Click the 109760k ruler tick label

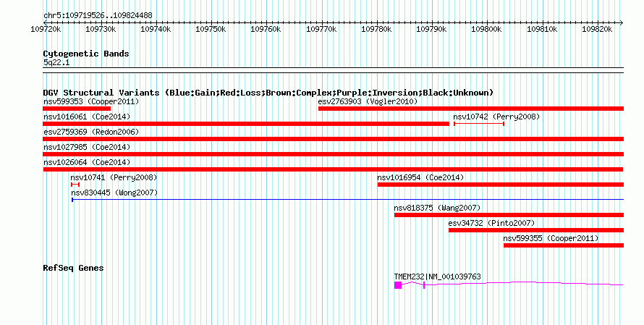click(266, 30)
